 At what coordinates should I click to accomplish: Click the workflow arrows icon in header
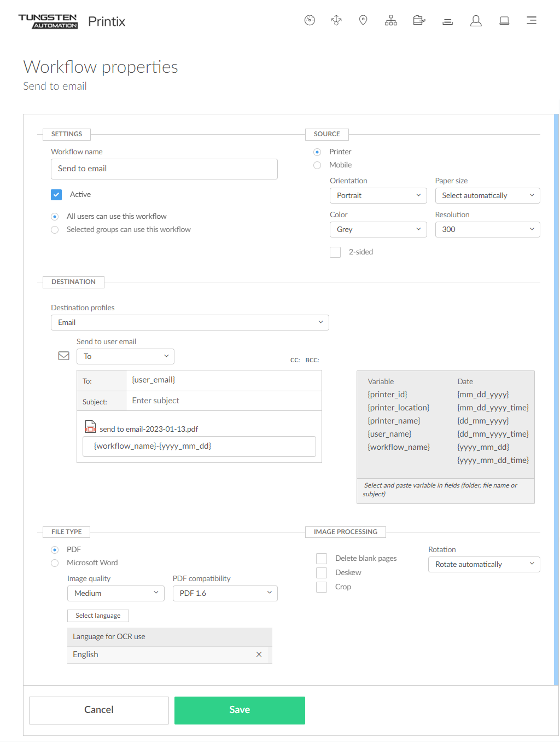336,21
